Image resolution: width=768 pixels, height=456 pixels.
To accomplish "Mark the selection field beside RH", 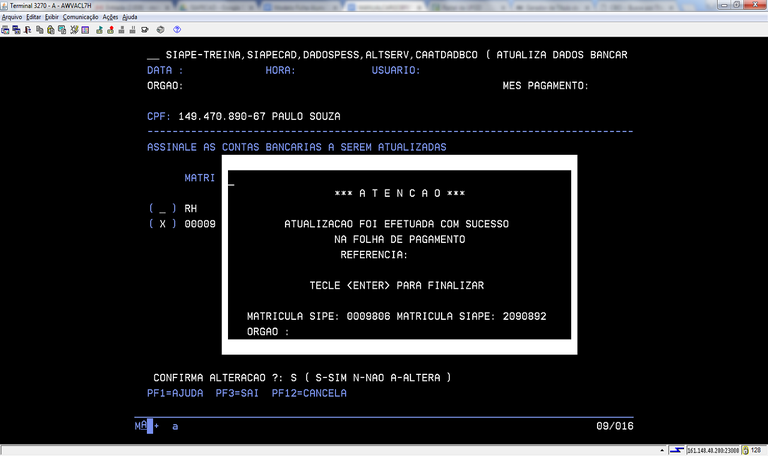I will click(162, 208).
